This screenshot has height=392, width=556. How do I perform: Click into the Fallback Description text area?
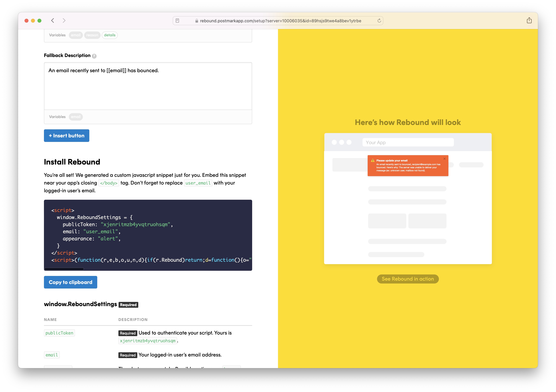pos(148,86)
